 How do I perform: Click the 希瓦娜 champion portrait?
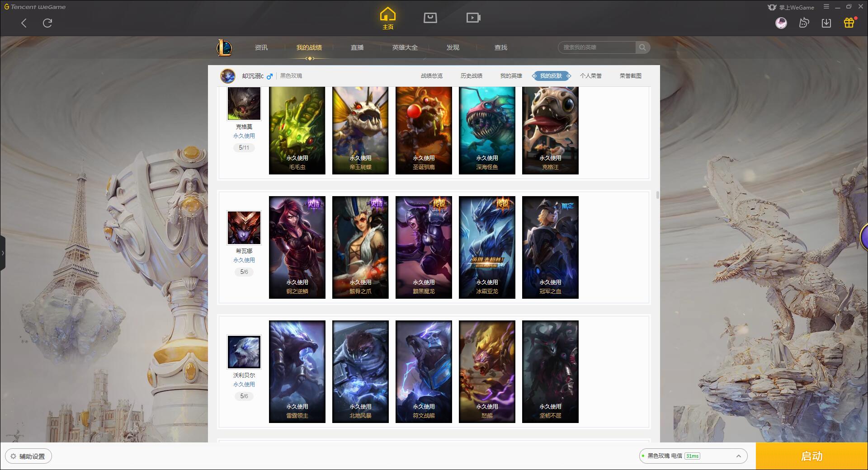click(244, 228)
